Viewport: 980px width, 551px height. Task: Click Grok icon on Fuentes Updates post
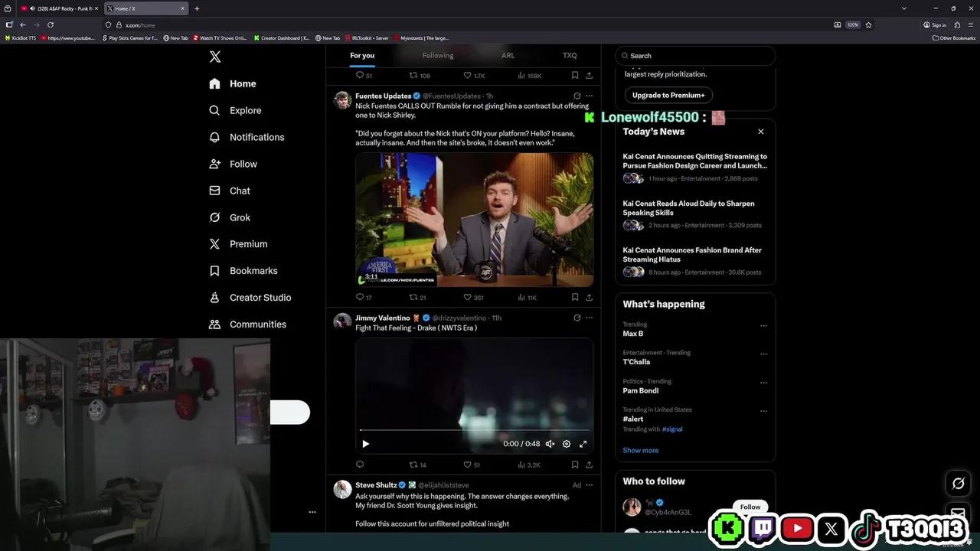click(577, 96)
